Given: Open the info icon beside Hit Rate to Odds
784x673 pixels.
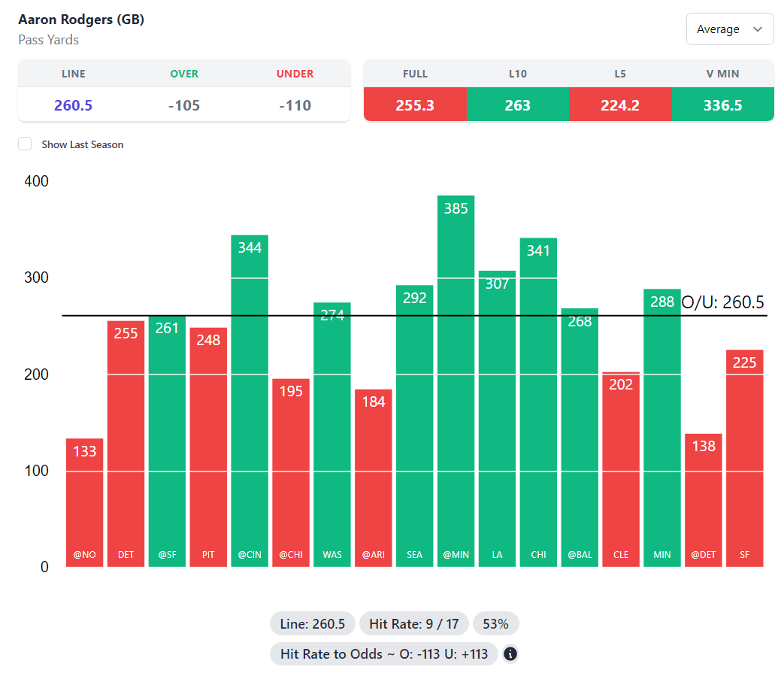Looking at the screenshot, I should pos(510,653).
